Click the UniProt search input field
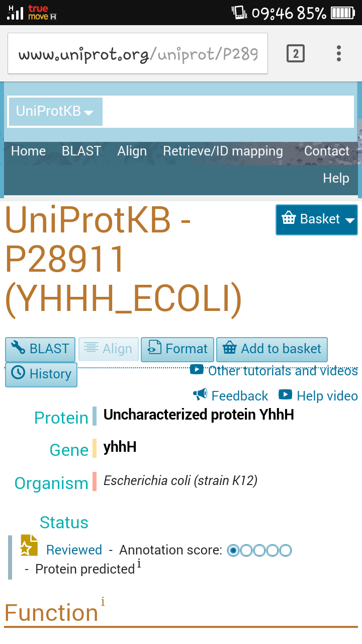Screen dimensions: 362x644 point(228,111)
